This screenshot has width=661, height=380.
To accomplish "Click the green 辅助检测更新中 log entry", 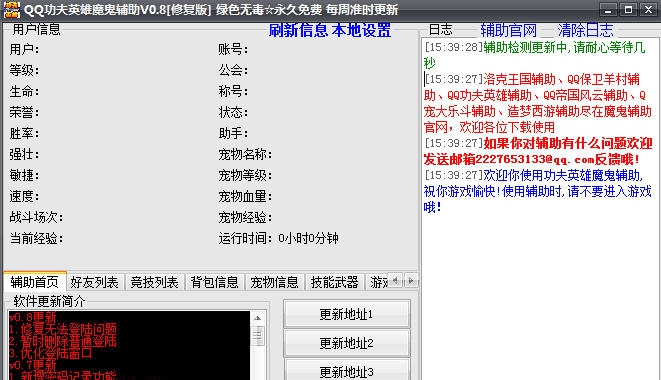I will pyautogui.click(x=535, y=55).
